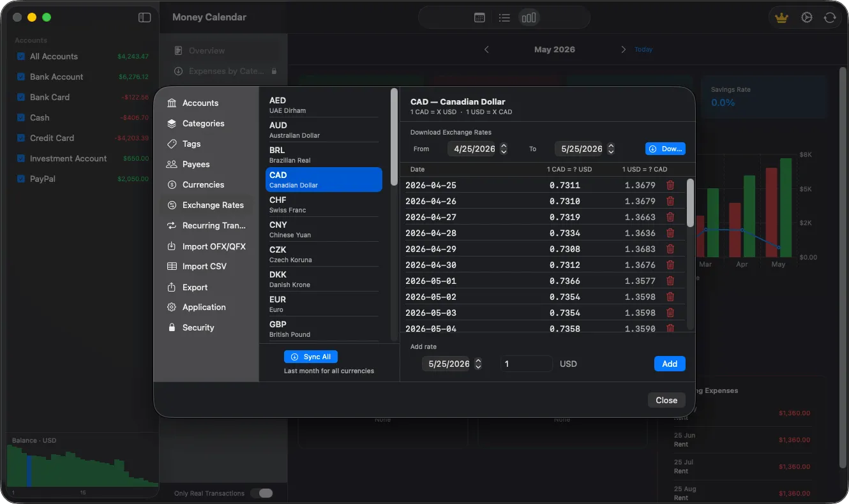Click the currency list scrollbar
Screen dimensions: 849x504
[394, 137]
